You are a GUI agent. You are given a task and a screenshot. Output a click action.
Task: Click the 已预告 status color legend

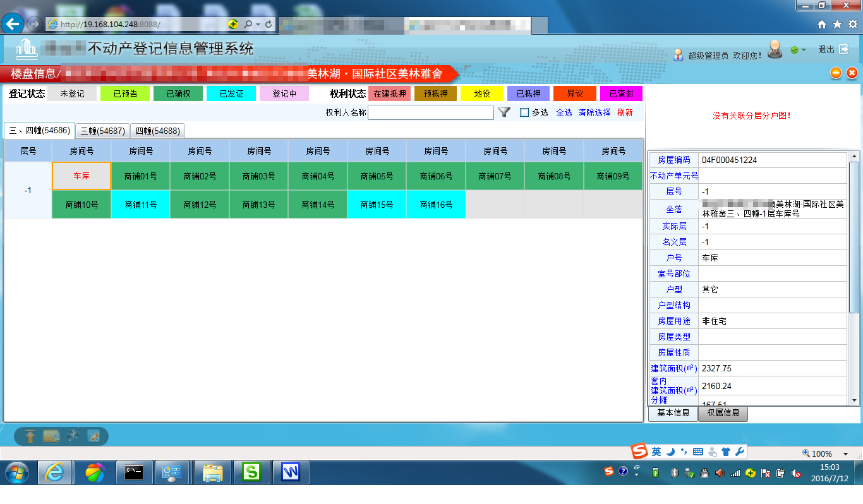pos(125,93)
